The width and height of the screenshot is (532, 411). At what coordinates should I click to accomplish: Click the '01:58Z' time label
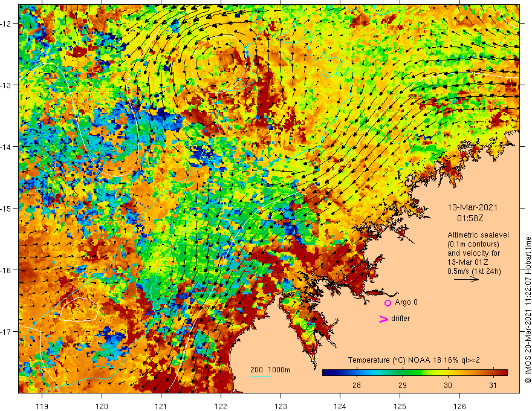coord(470,218)
